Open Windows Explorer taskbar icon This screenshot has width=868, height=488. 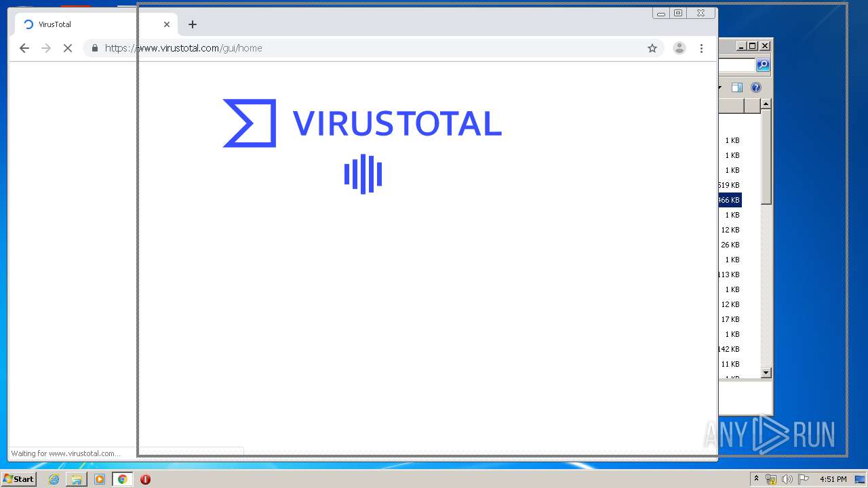click(x=77, y=479)
